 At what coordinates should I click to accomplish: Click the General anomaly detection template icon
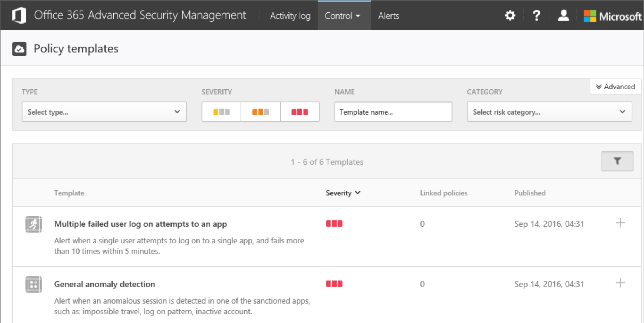[x=33, y=284]
